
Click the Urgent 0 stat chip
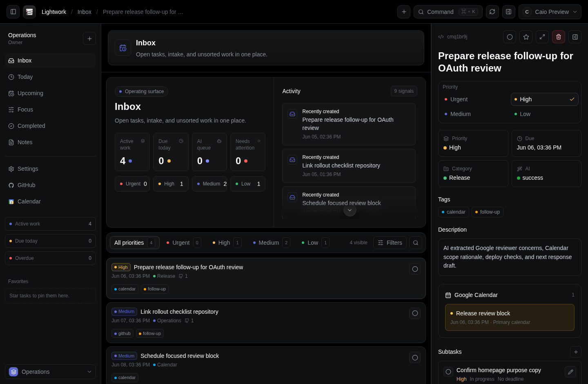click(x=132, y=184)
